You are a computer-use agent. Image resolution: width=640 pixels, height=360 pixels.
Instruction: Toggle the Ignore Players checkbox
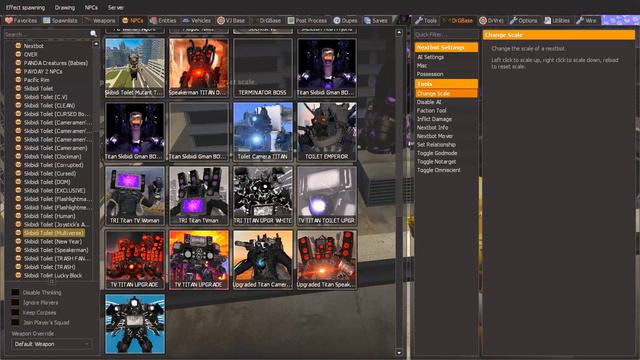16,302
